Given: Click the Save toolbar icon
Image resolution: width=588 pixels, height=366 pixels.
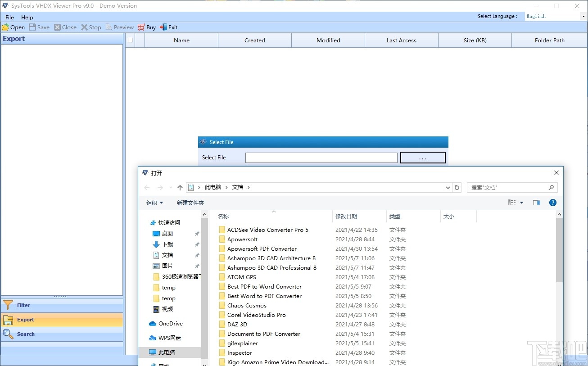Looking at the screenshot, I should 39,27.
